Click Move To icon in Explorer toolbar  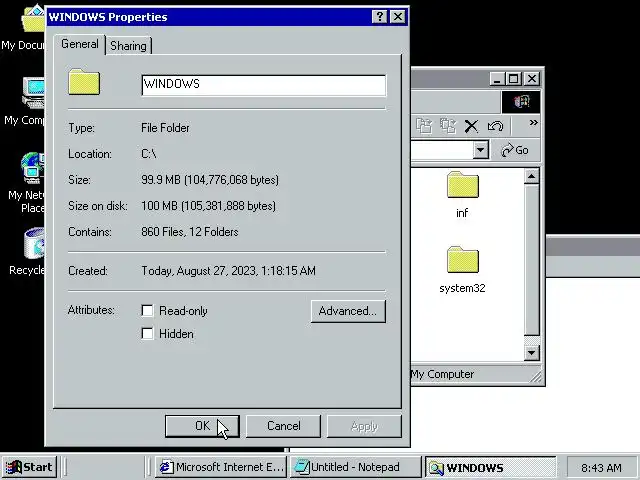[424, 126]
